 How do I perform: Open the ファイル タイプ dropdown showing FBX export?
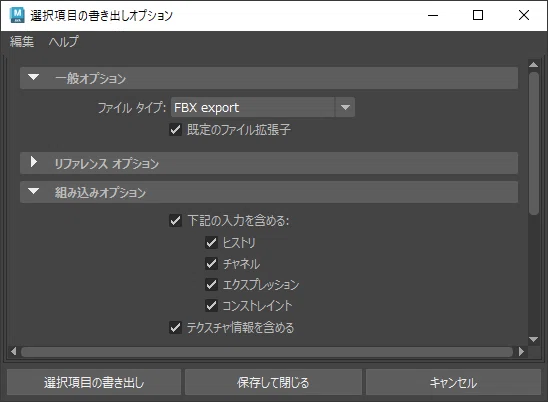[262, 107]
